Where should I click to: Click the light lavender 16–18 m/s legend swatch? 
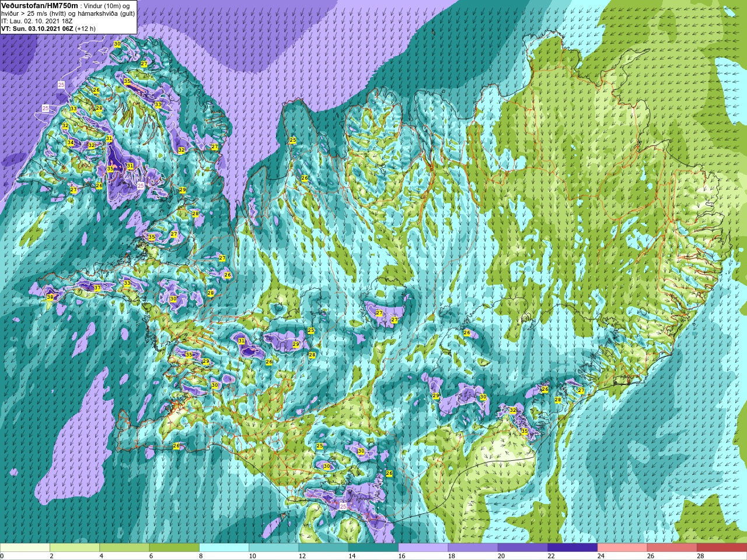point(423,548)
